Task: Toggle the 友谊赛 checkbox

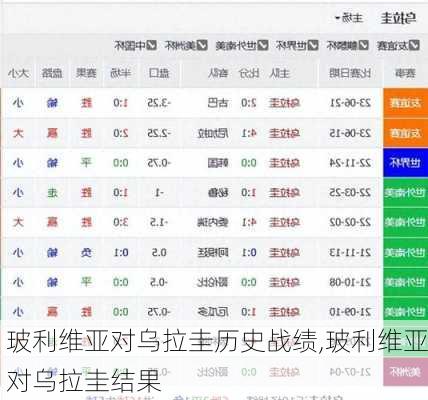Action: tap(414, 45)
